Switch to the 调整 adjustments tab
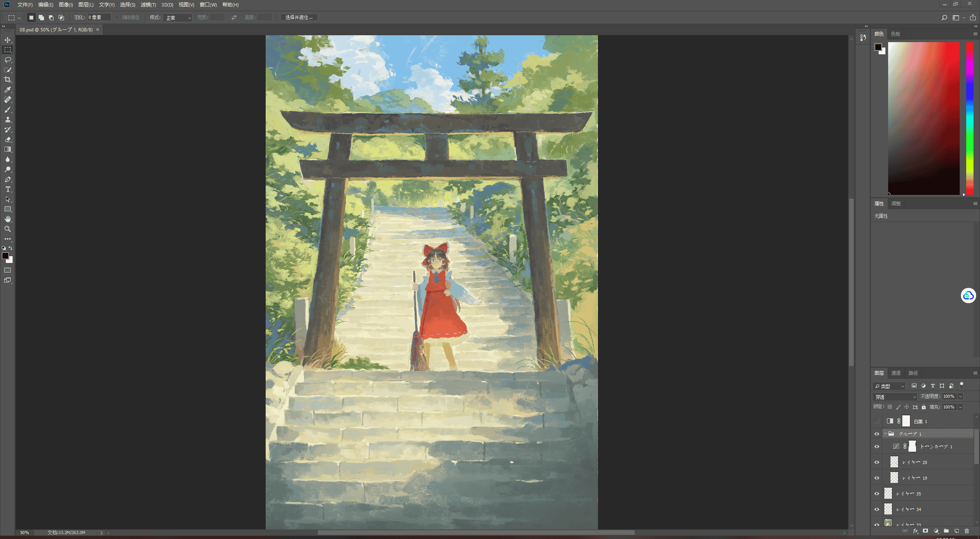The image size is (980, 539). pyautogui.click(x=896, y=203)
